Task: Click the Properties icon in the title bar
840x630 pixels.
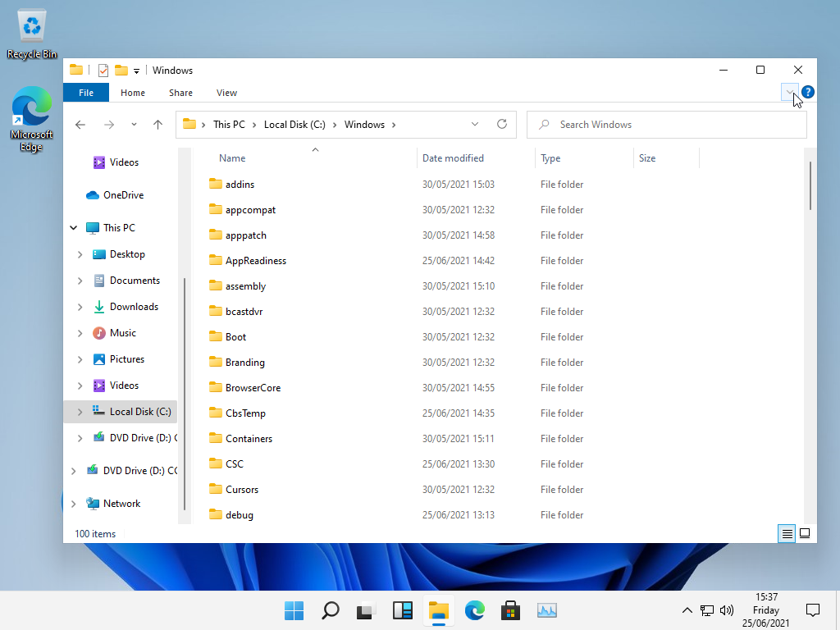Action: [x=103, y=71]
